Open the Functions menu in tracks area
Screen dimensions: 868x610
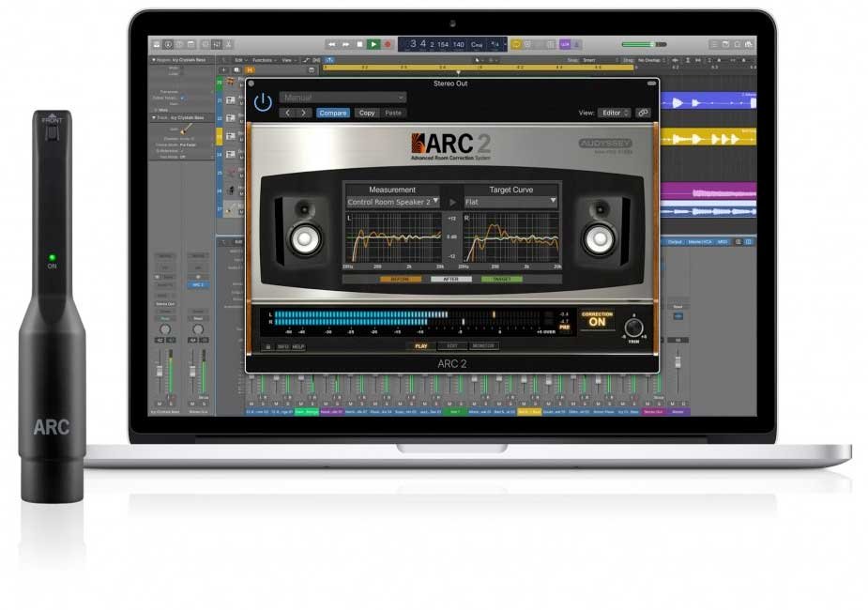click(264, 60)
